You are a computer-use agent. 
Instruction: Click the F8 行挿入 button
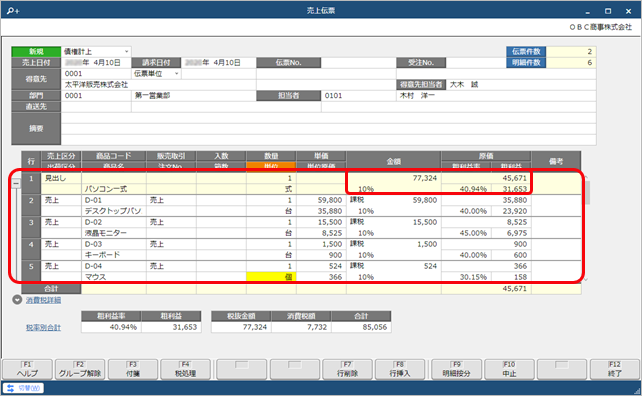pyautogui.click(x=400, y=369)
